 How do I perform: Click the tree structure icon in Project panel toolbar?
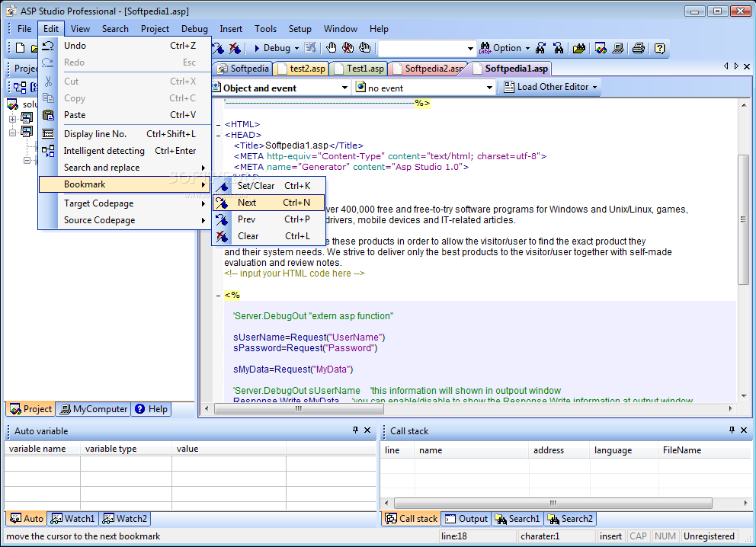tap(20, 88)
